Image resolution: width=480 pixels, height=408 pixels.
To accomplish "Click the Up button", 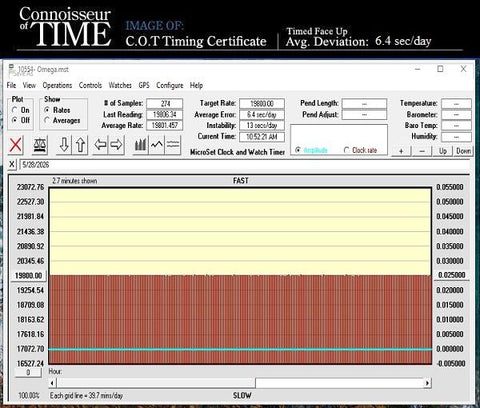I will coord(443,151).
